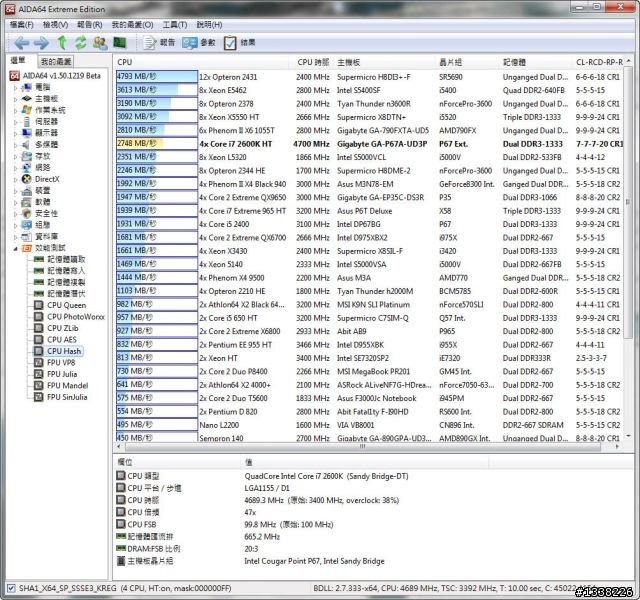Select the CPU Hash benchmark
640x600 pixels.
[58, 351]
